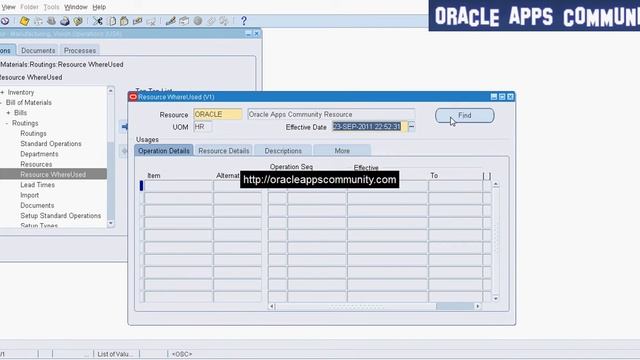
Task: Click the Save toolbar icon
Action: click(x=24, y=21)
